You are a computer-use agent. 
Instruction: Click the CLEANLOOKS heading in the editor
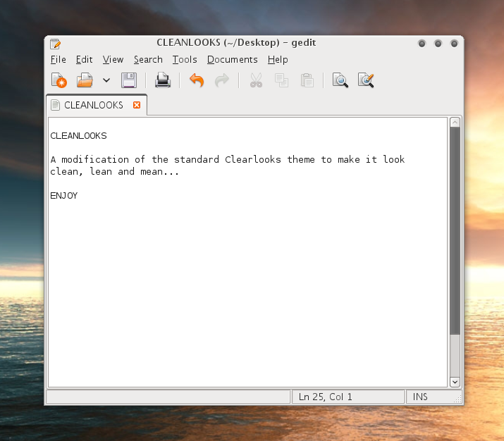[x=78, y=135]
